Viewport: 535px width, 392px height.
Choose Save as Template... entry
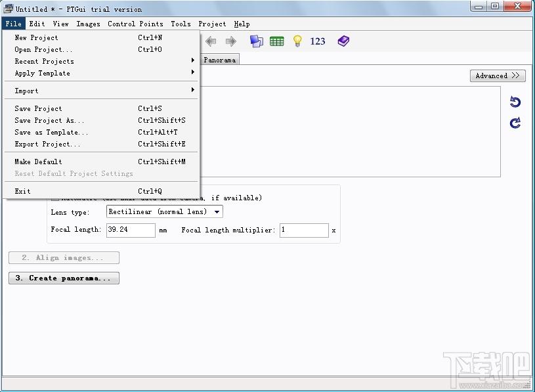[x=102, y=132]
